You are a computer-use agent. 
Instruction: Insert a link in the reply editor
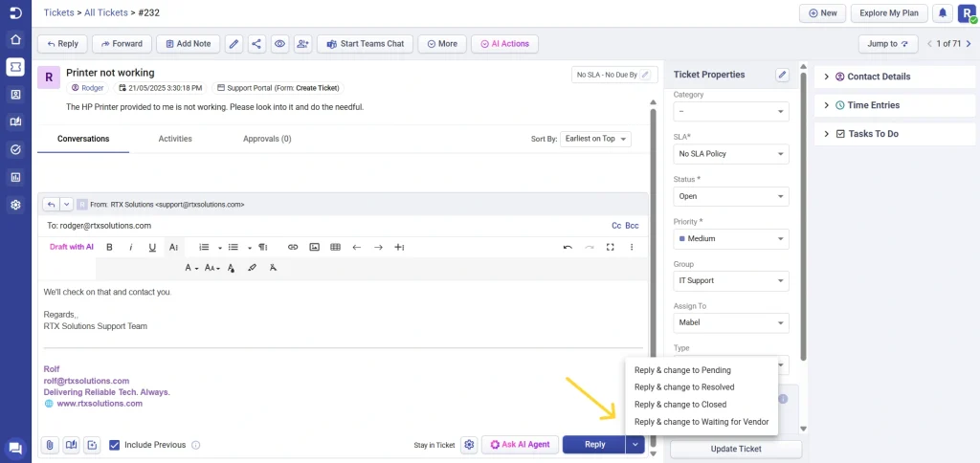click(x=293, y=248)
